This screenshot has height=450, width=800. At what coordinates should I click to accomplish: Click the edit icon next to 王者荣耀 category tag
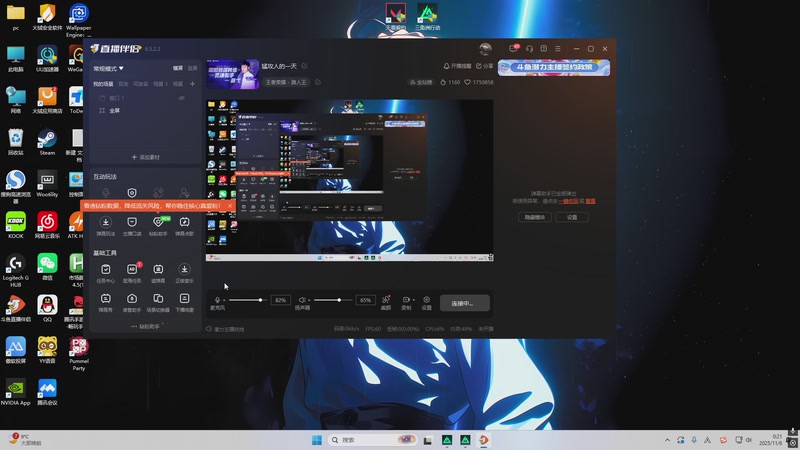click(318, 82)
